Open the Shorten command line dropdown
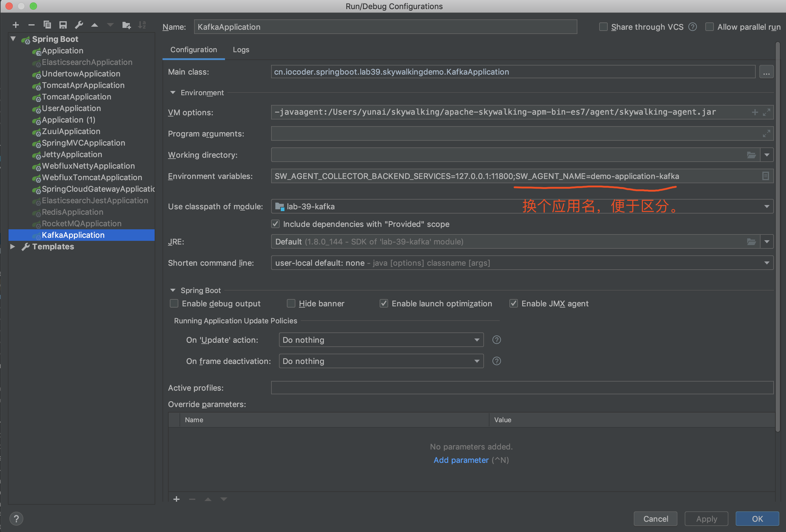 (x=522, y=263)
